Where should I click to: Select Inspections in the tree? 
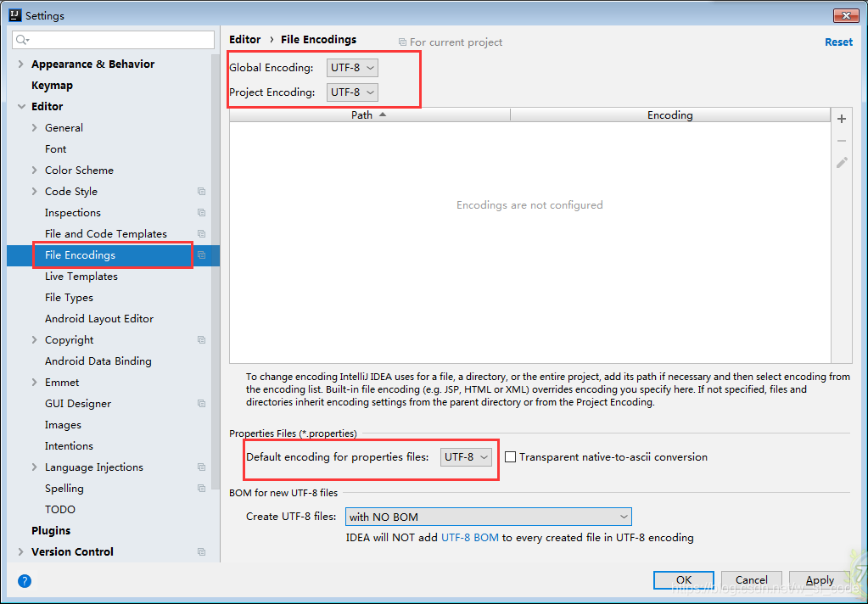[72, 213]
